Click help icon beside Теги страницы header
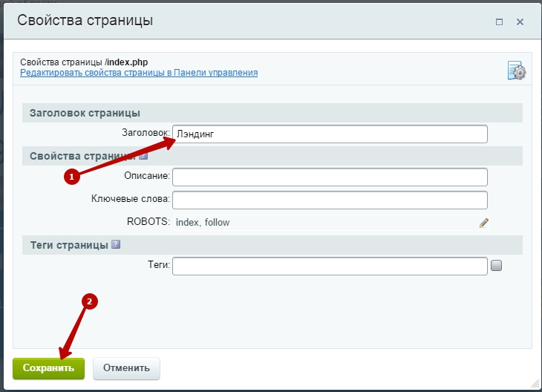 116,245
